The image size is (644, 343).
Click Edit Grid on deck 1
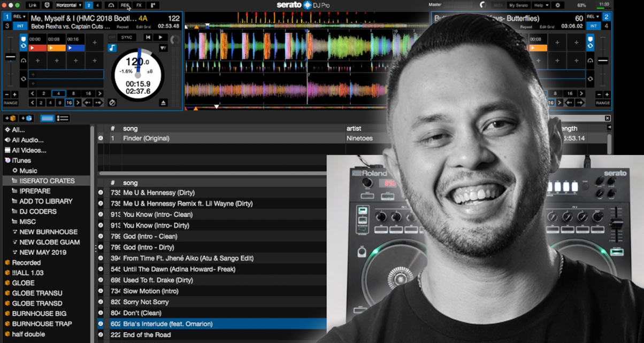[143, 26]
